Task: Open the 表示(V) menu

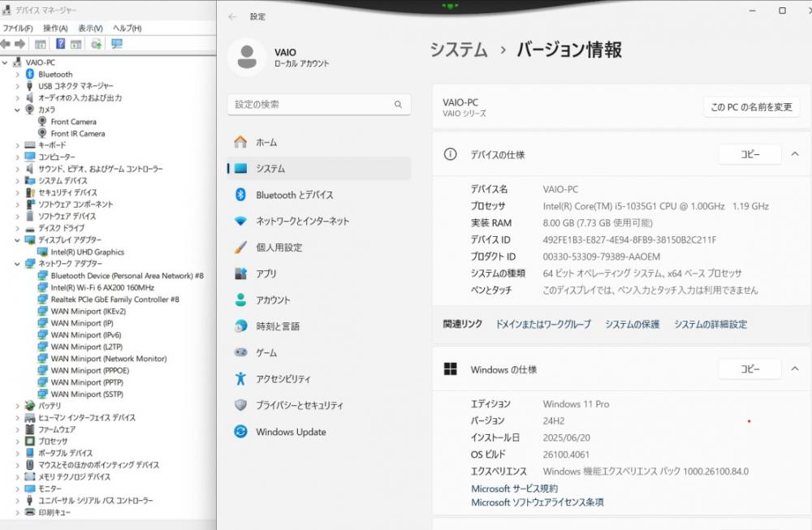Action: coord(90,28)
